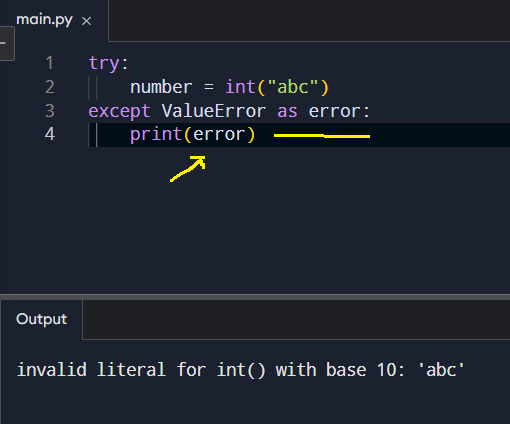Viewport: 510px width, 424px height.
Task: Click 'error' variable in except line
Action: 334,111
